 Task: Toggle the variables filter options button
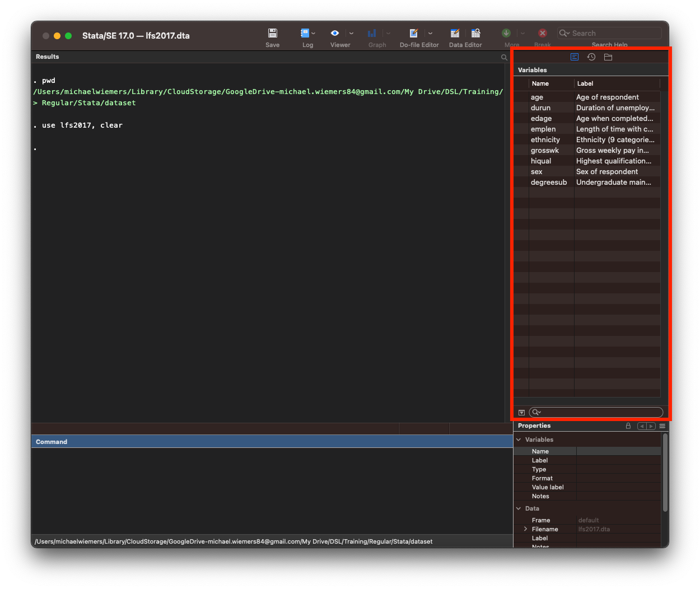click(x=521, y=413)
